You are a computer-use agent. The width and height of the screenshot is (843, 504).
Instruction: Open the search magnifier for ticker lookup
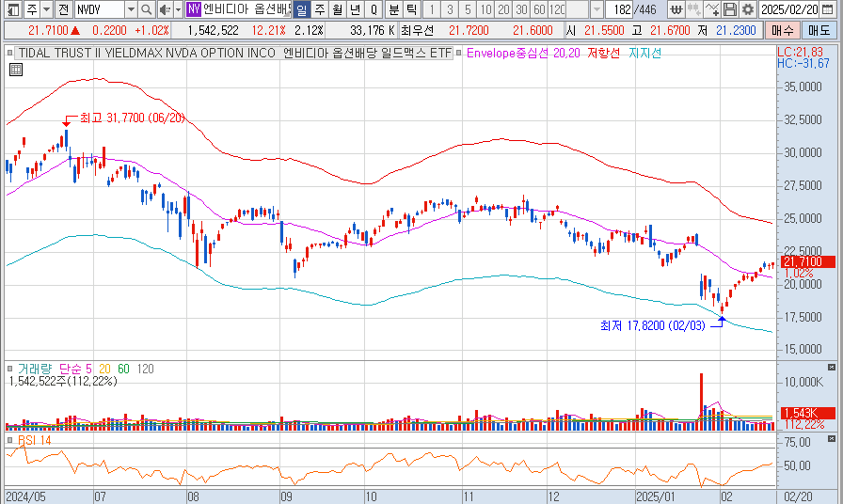click(146, 9)
